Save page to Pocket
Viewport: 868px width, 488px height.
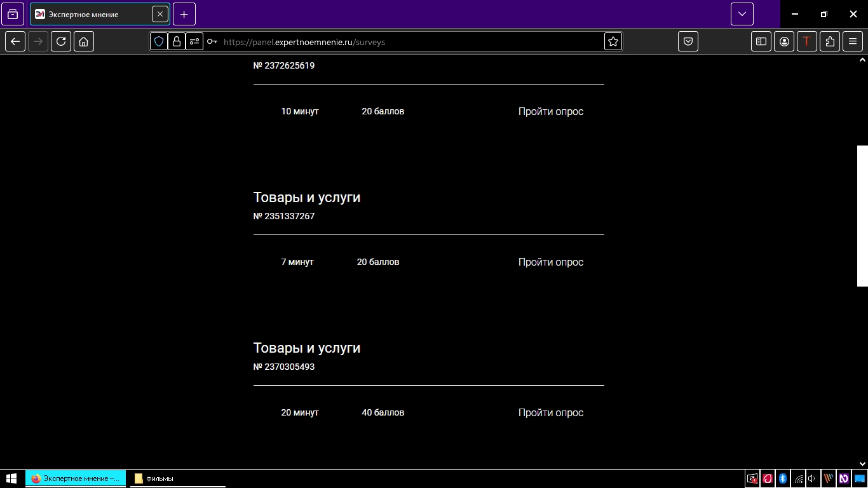pyautogui.click(x=688, y=42)
